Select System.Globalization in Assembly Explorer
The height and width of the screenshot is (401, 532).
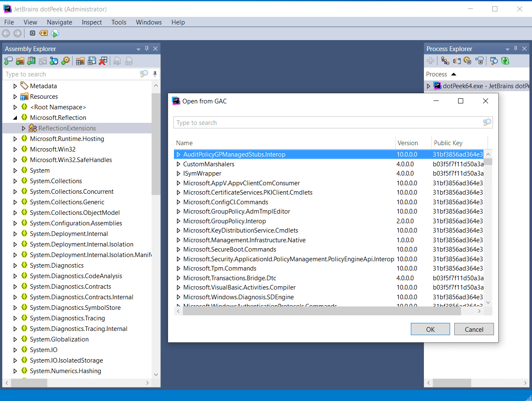click(59, 339)
